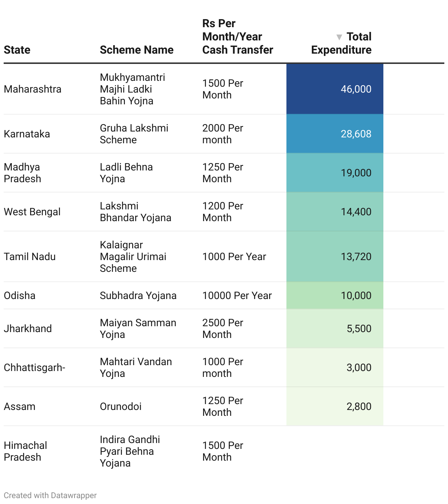Click the sort arrow beside Total Expenditure
The height and width of the screenshot is (504, 448).
click(339, 37)
